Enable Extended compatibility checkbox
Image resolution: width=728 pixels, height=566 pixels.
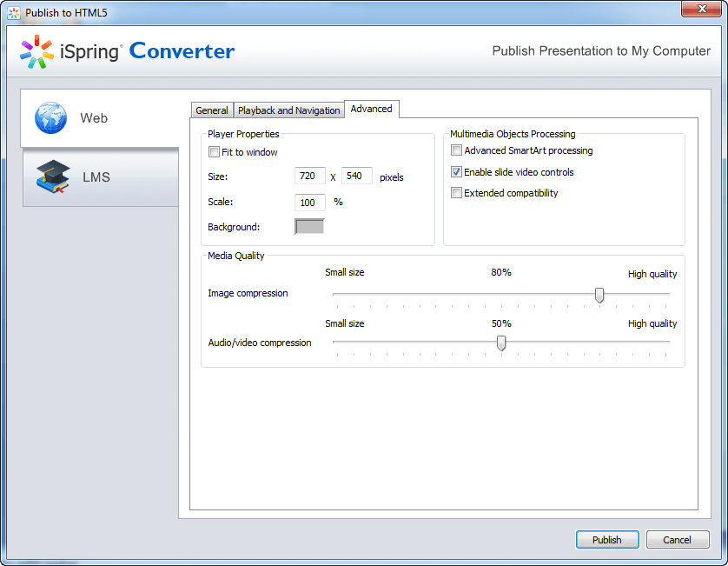[x=456, y=193]
